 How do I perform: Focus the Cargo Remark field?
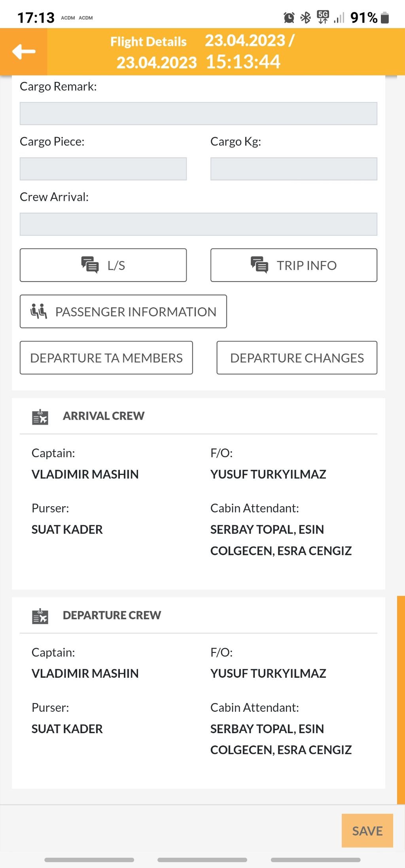point(198,113)
